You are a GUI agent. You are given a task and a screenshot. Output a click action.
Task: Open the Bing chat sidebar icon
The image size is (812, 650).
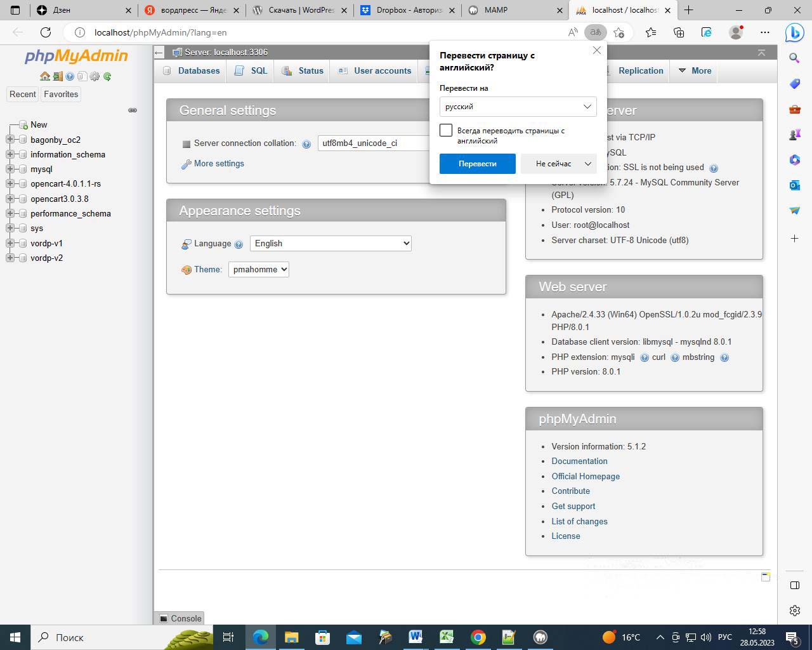794,32
